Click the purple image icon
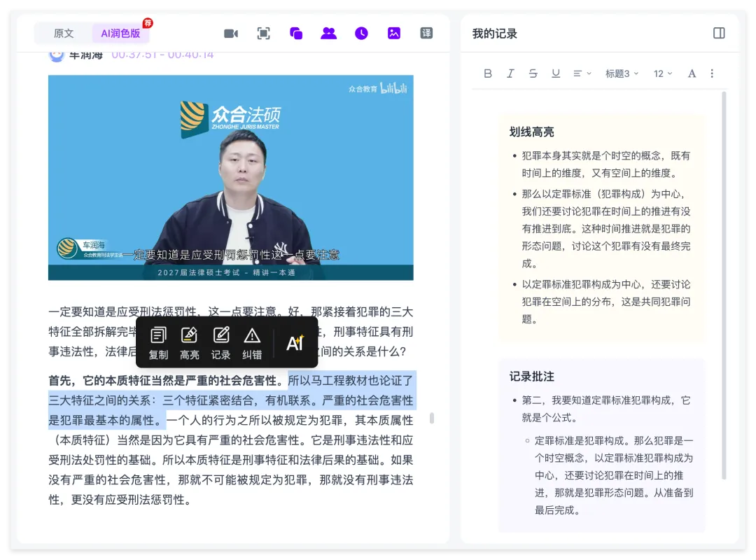The height and width of the screenshot is (560, 756). click(x=394, y=34)
